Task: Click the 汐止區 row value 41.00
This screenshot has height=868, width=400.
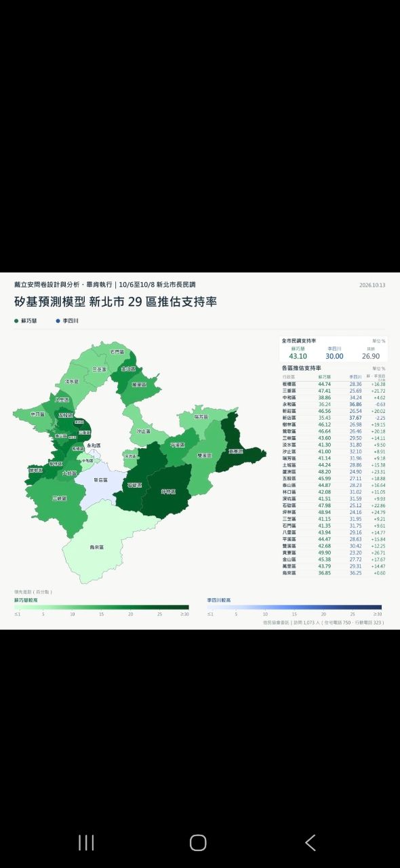Action: coord(325,452)
